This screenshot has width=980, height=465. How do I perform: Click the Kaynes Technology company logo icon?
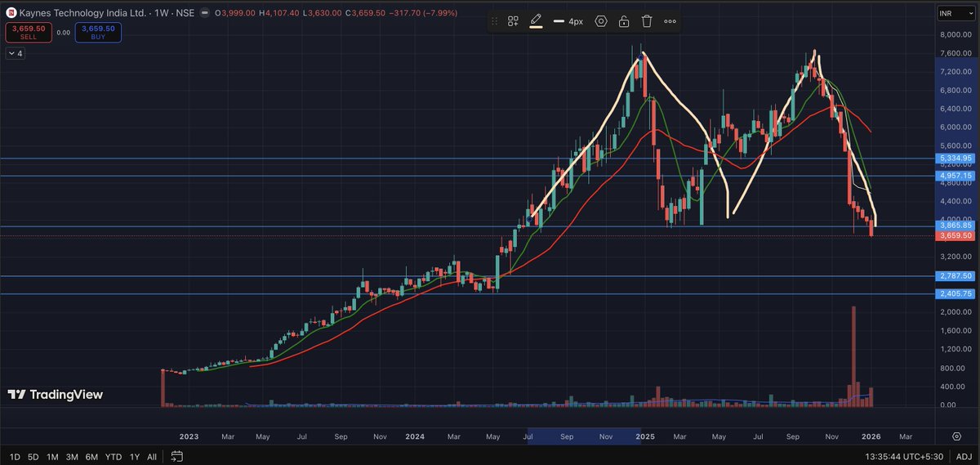pyautogui.click(x=11, y=13)
